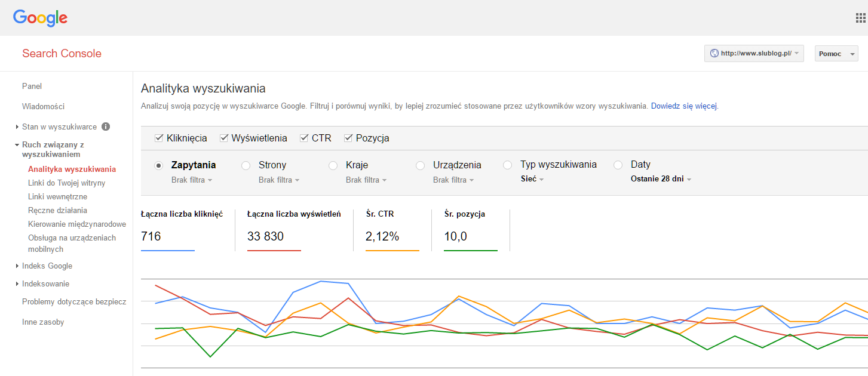Open the Ostatnie 28 dni date dropdown
The width and height of the screenshot is (868, 376).
(661, 179)
